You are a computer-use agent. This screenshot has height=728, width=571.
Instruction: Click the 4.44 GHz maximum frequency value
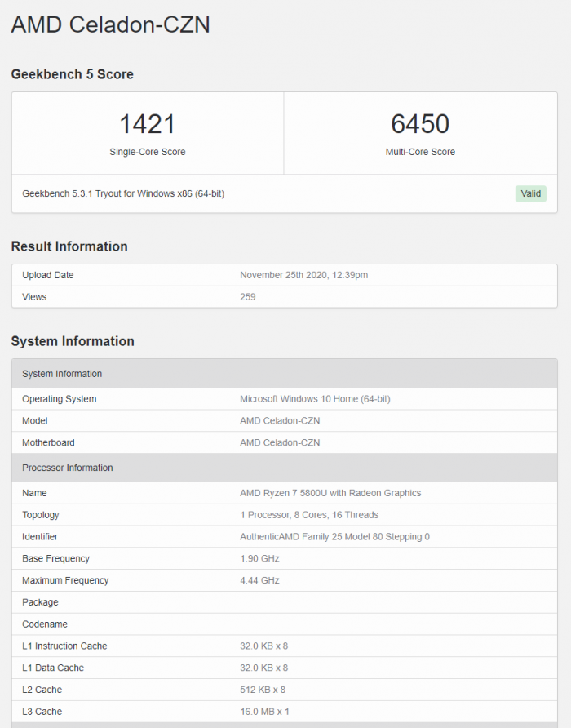tap(259, 580)
